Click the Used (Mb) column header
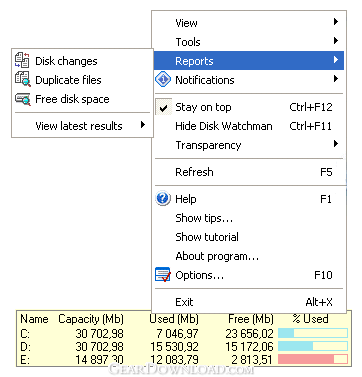Screen dimensions: 362x377 174,319
